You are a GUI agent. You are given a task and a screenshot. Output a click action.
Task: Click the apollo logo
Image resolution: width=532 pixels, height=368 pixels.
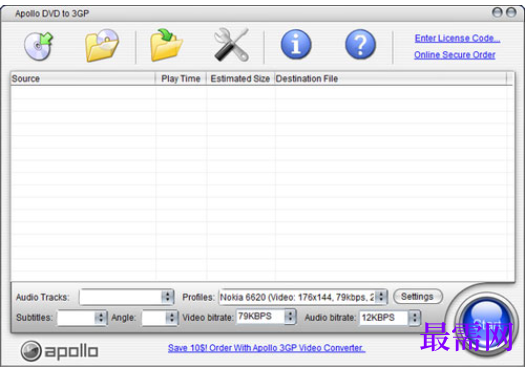59,351
